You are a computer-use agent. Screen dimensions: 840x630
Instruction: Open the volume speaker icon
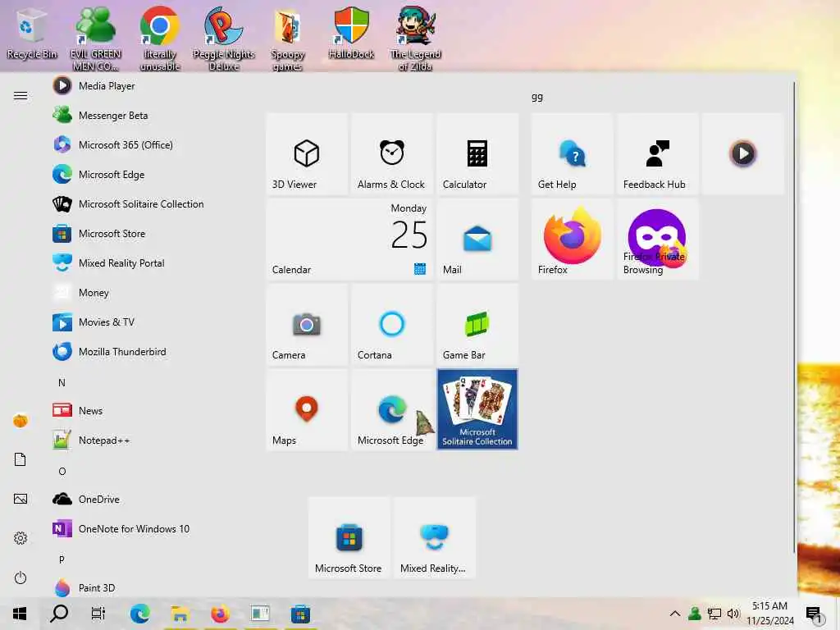click(x=733, y=614)
